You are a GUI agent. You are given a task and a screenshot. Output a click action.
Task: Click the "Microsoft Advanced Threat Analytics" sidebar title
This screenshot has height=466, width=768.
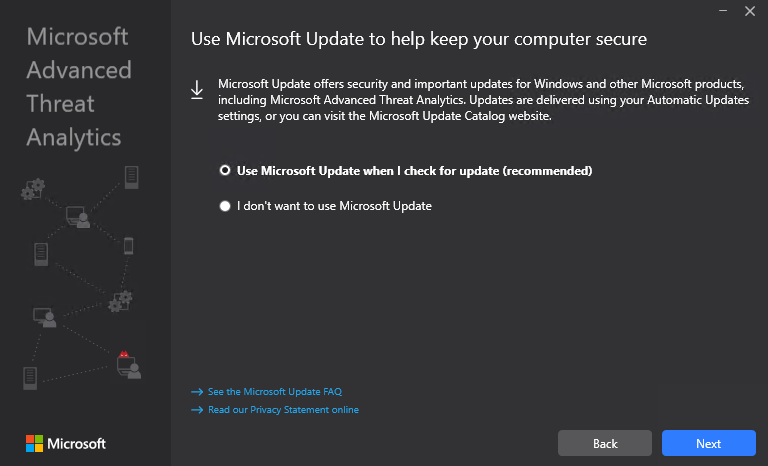[79, 87]
